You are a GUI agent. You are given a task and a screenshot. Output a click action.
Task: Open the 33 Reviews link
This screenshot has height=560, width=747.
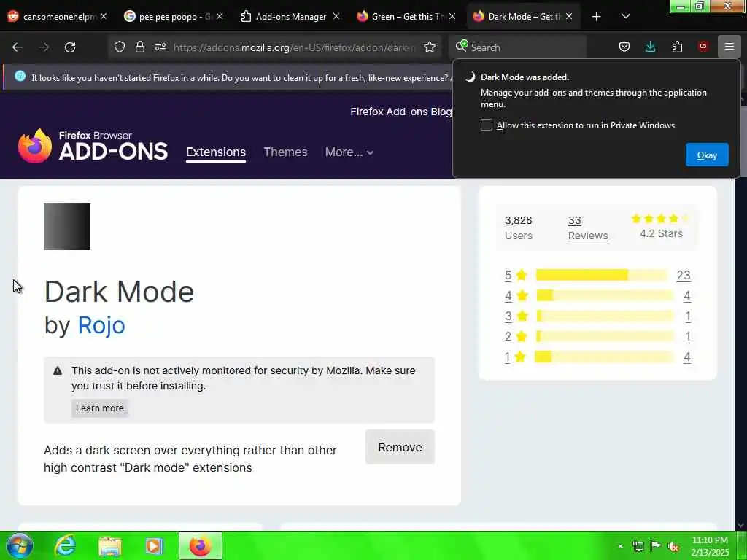[x=588, y=227]
